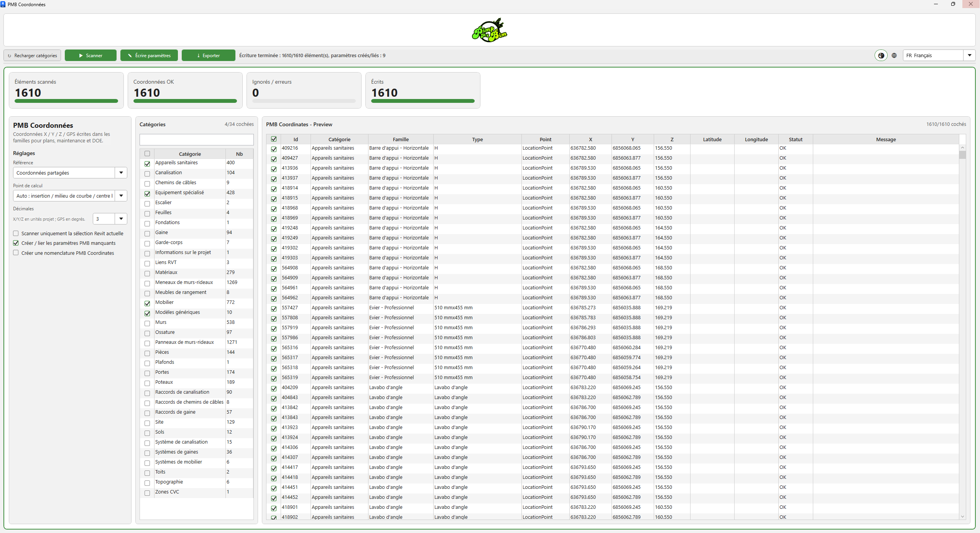Check the Topographie category checkbox

tap(147, 483)
